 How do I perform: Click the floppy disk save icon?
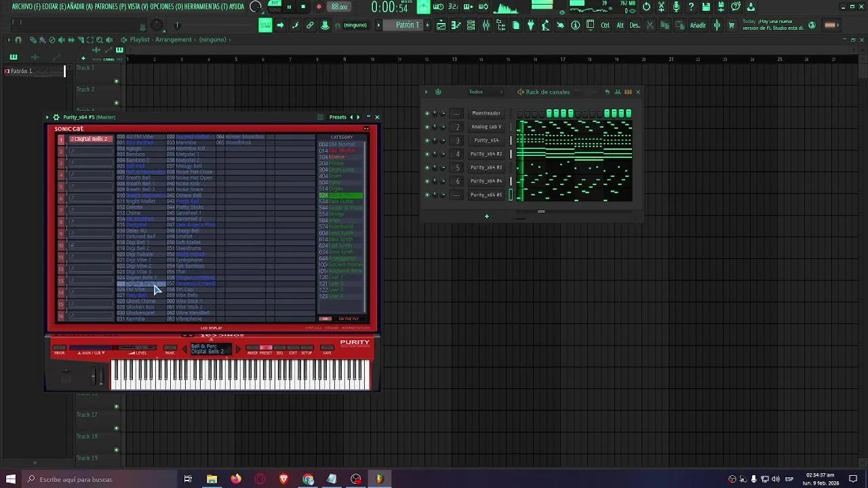[x=706, y=7]
